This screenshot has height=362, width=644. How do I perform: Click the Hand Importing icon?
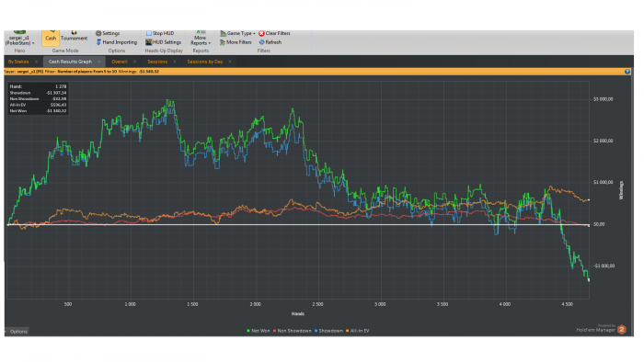(98, 42)
